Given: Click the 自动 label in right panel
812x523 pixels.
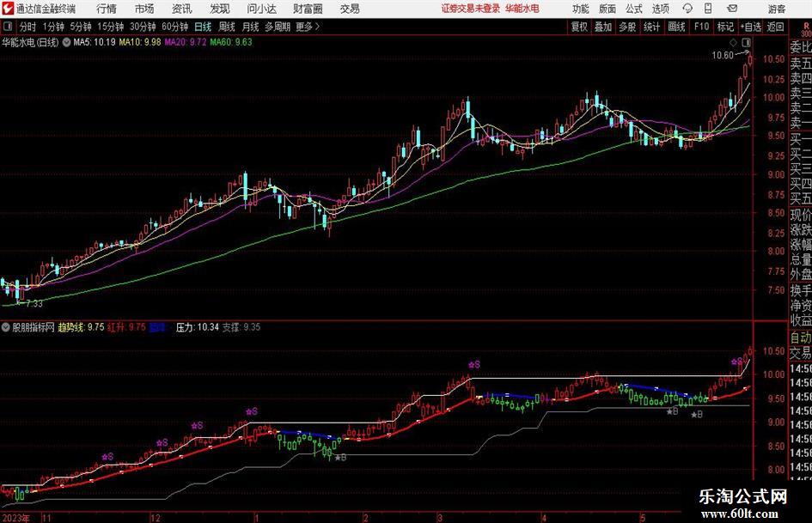Looking at the screenshot, I should click(801, 338).
